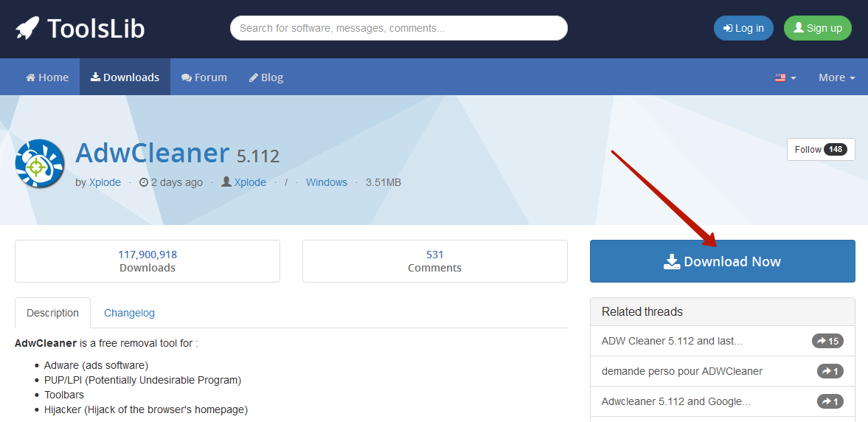Click the 148 followers count badge
This screenshot has height=422, width=868.
pos(836,150)
